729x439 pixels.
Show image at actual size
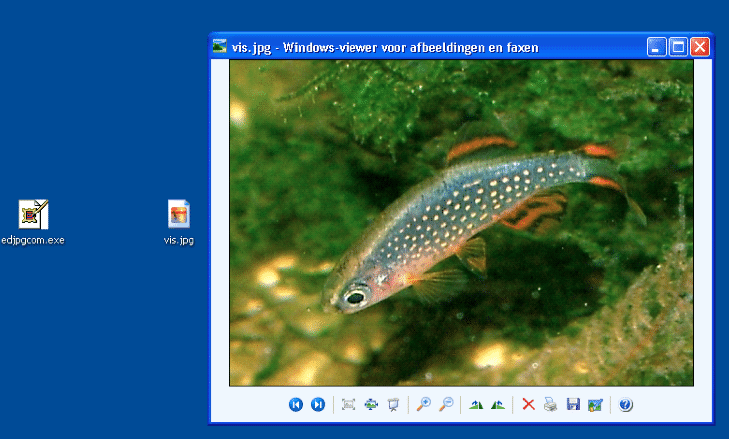tap(371, 405)
